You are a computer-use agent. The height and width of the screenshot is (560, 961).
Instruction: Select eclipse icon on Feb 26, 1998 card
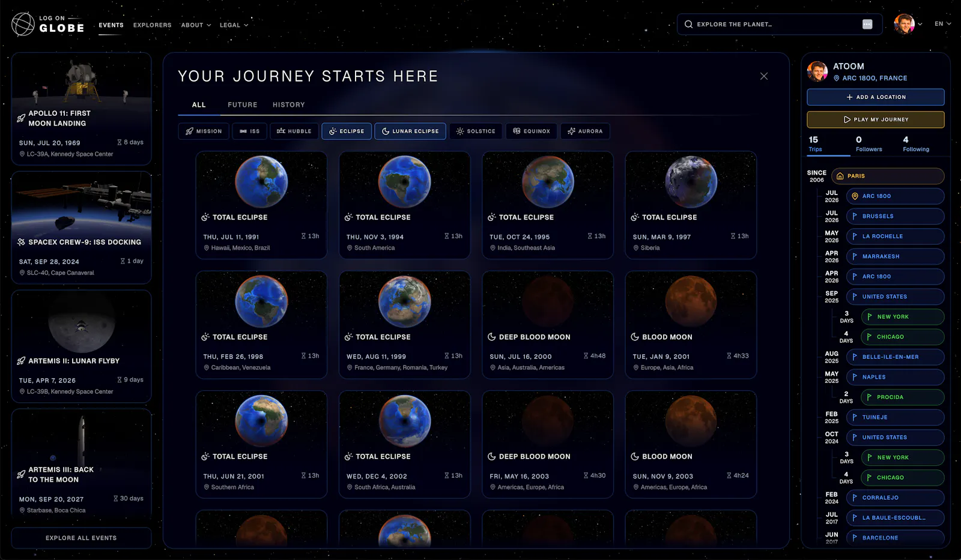click(x=205, y=337)
